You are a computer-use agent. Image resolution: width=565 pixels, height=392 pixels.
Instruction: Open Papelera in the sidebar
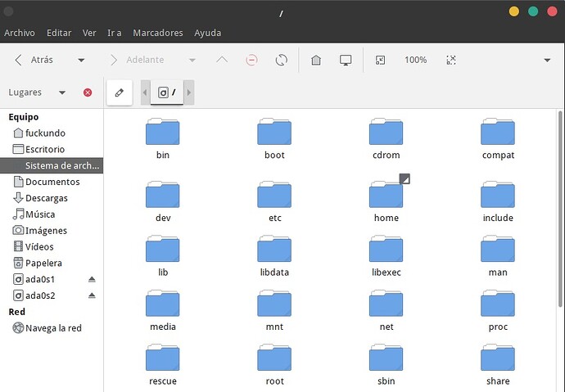tap(52, 263)
